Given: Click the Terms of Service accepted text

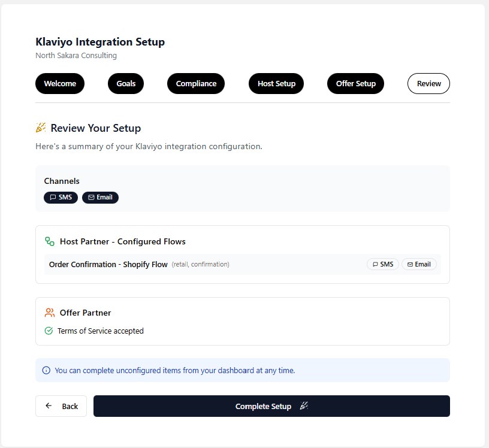Looking at the screenshot, I should (x=100, y=331).
